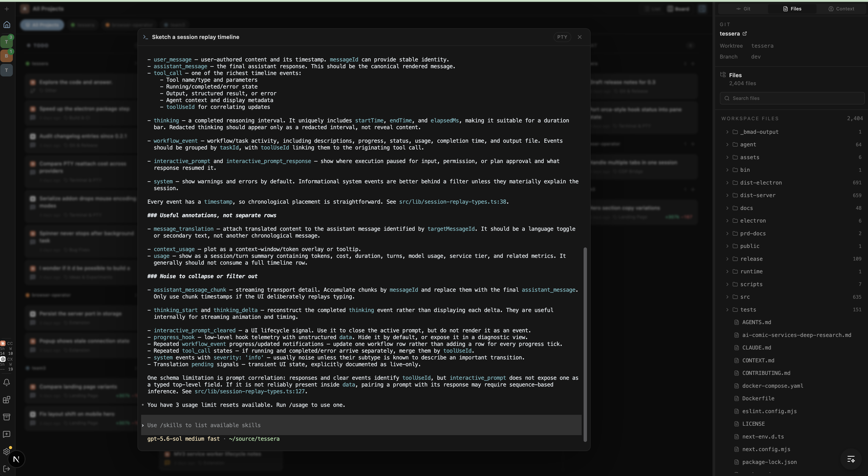Viewport: 868px width, 476px height.
Task: Switch to the Git tab
Action: tap(743, 9)
